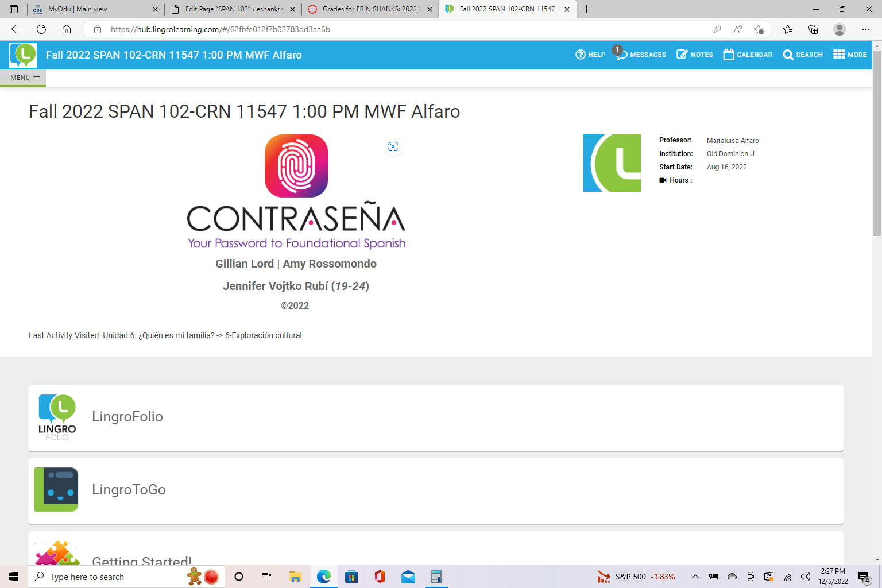The image size is (882, 588).
Task: Click the professor name Marialuisa Alfaro
Action: (733, 141)
